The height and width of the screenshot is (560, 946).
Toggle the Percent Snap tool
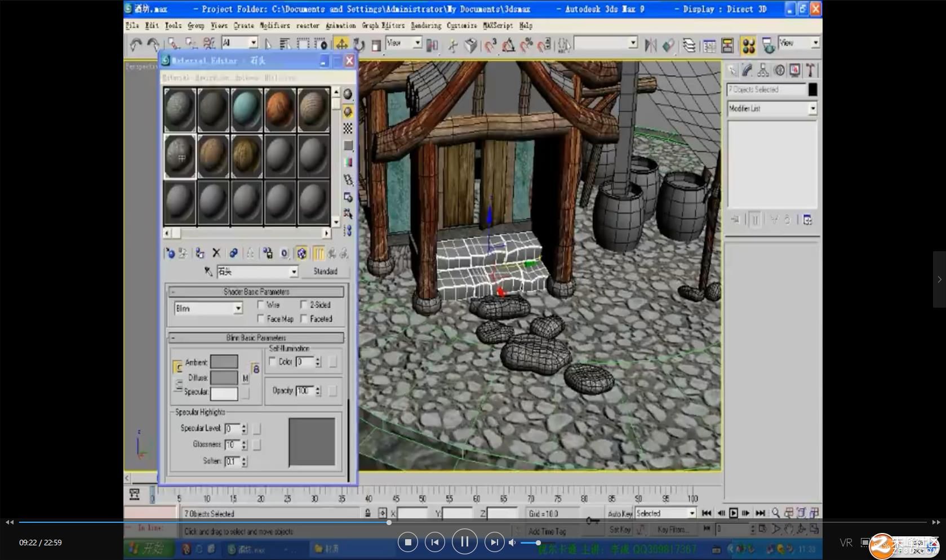click(x=526, y=45)
